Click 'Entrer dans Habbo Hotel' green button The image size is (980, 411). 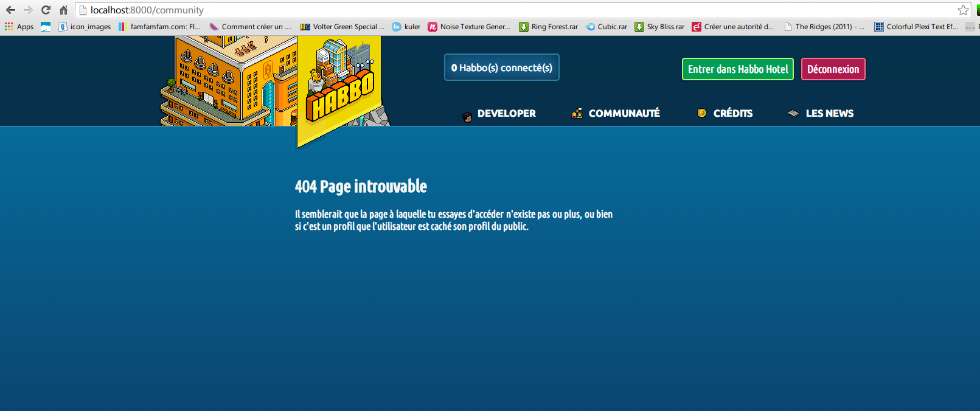coord(738,69)
